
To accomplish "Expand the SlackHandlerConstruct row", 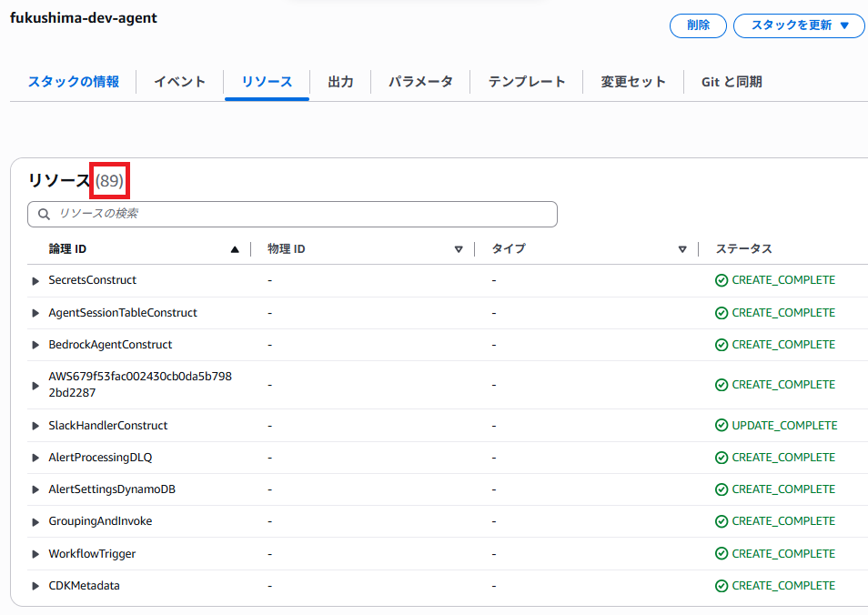I will click(35, 427).
